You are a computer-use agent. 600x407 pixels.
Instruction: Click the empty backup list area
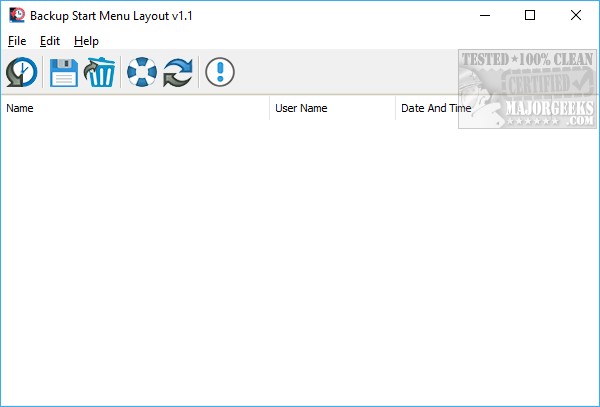(x=300, y=260)
